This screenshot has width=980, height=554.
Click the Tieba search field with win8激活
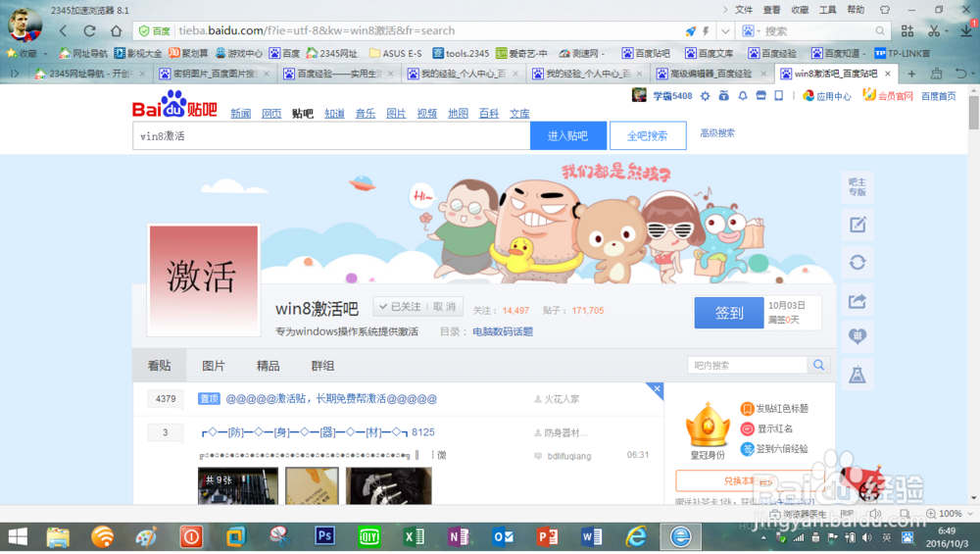coord(331,135)
